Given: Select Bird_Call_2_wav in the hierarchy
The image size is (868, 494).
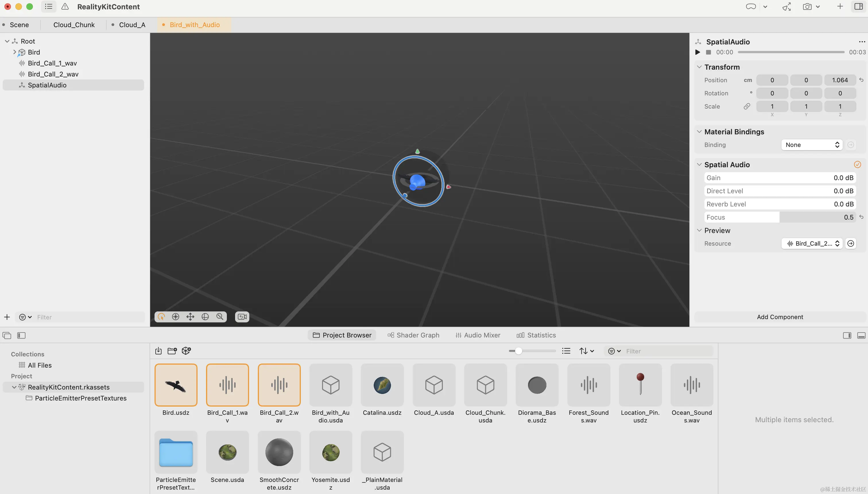Looking at the screenshot, I should click(53, 74).
